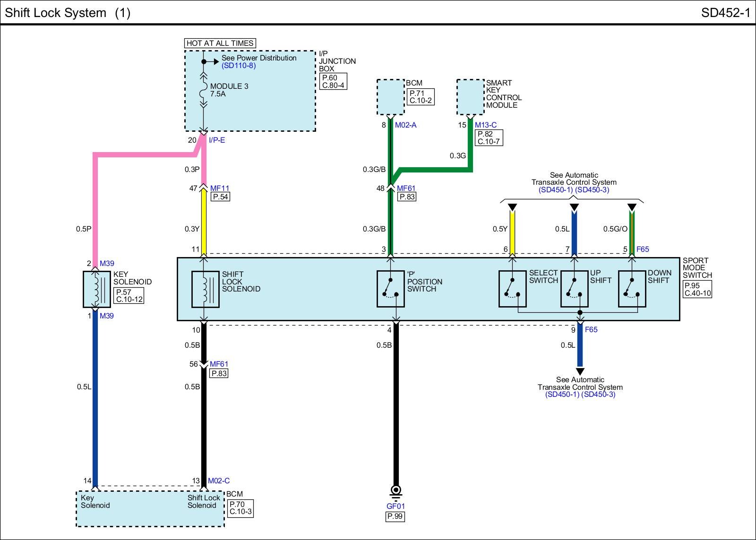Open the SD450-1 link below the F65 pin 9 wire

(x=562, y=394)
